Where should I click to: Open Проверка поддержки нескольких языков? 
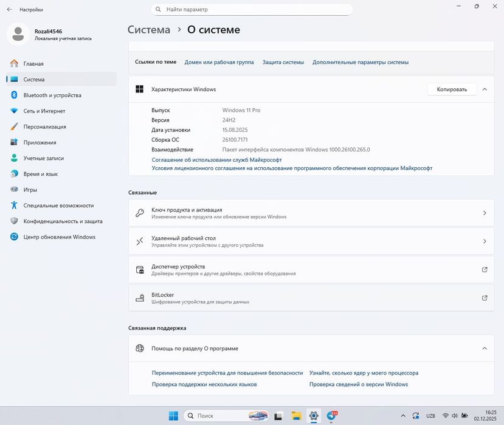[x=204, y=384]
